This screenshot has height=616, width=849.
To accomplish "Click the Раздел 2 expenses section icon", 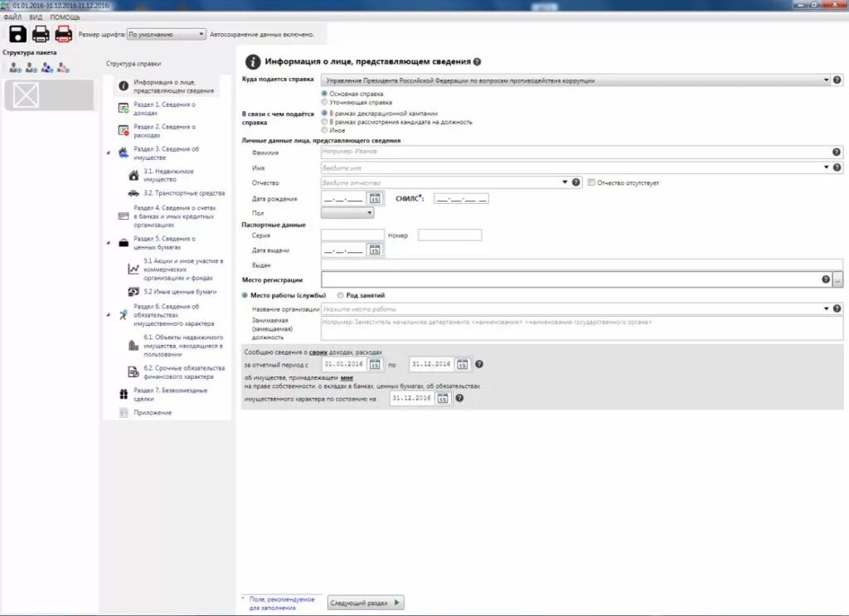I will pos(124,130).
